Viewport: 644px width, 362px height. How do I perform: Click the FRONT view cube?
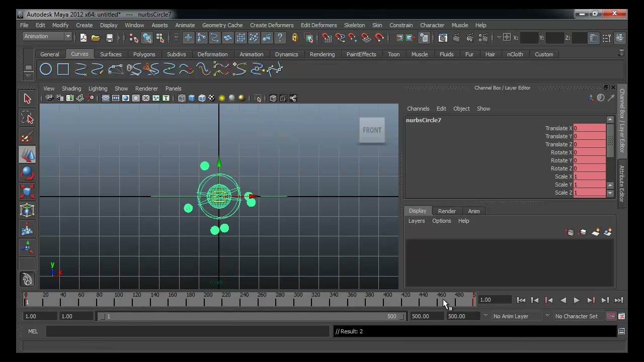pos(372,130)
